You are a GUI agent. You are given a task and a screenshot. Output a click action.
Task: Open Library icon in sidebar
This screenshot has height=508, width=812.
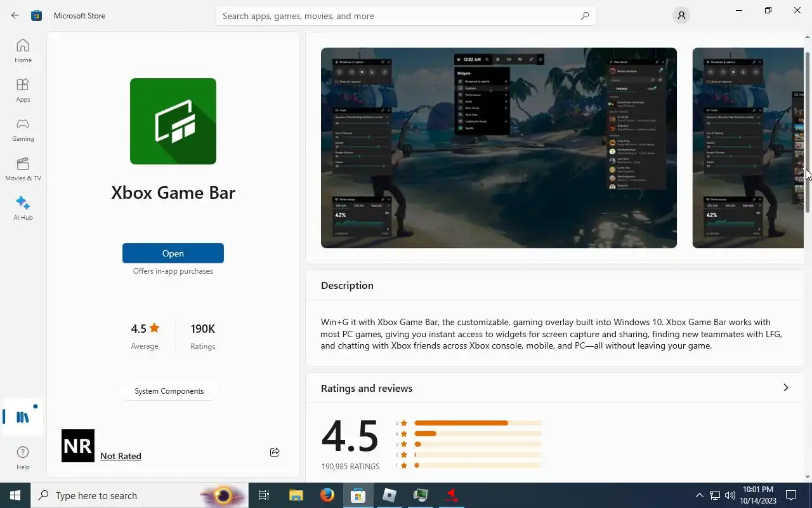tap(23, 417)
